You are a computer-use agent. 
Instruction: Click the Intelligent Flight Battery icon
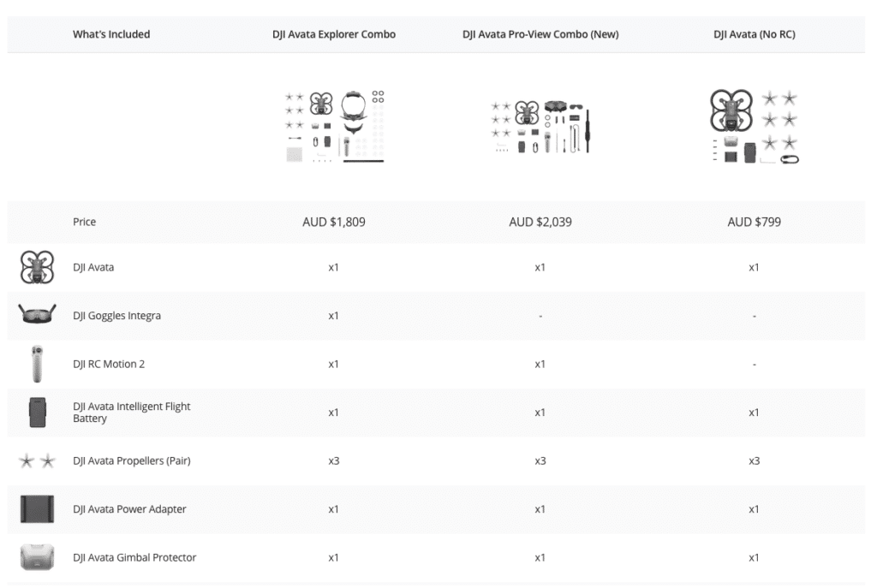[x=37, y=413]
